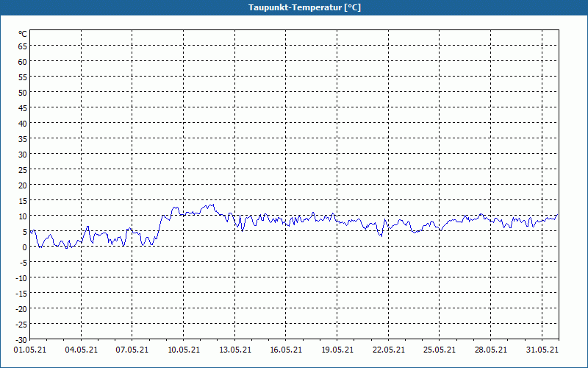Click the 16.05.21 date label
588x368 pixels.
pos(286,350)
